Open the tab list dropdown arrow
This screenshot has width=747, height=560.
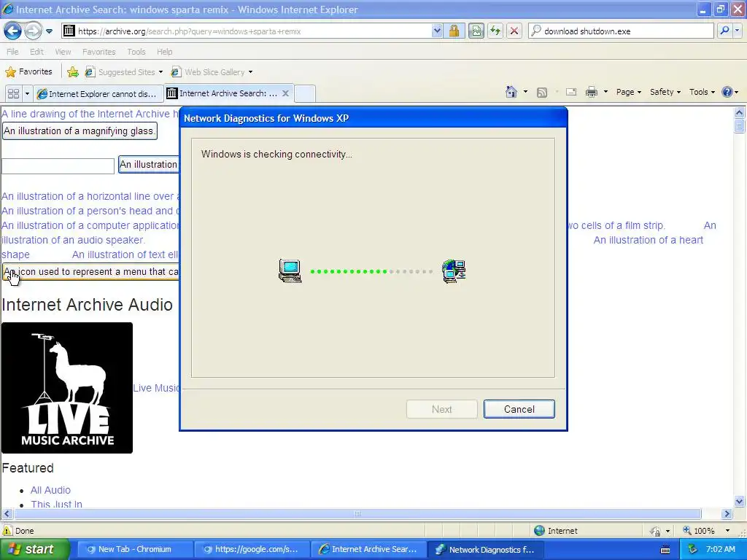[x=27, y=94]
